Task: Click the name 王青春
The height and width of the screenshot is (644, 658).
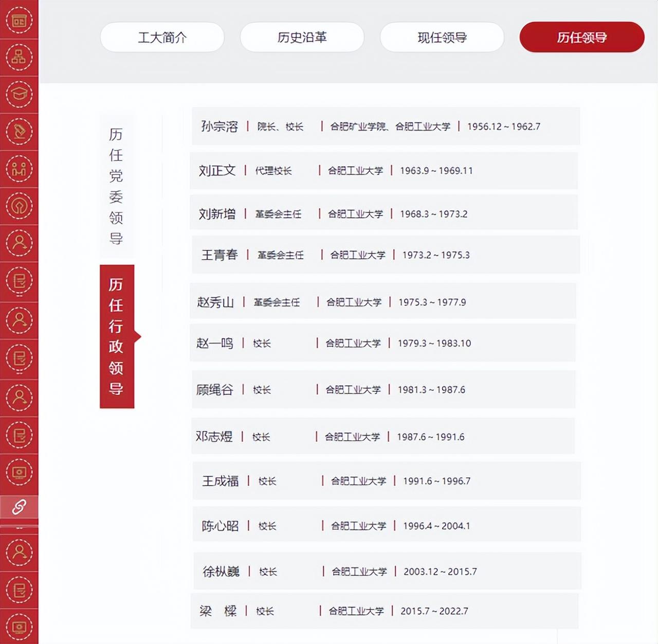Action: 220,255
